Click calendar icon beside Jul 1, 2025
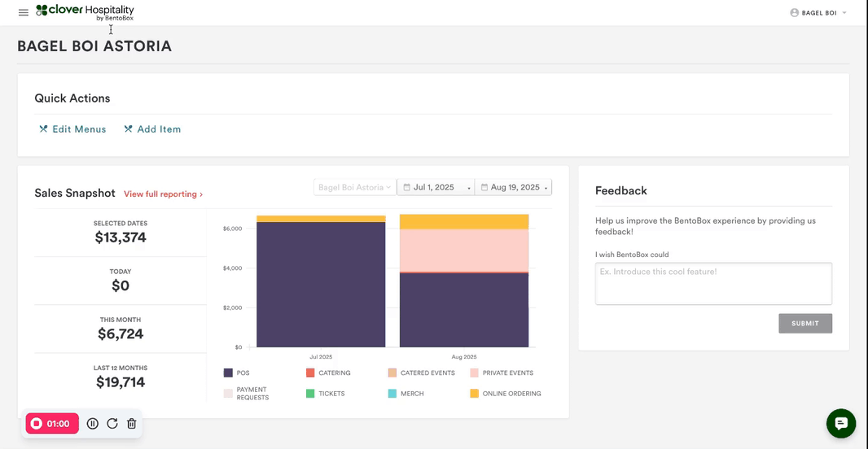This screenshot has height=449, width=868. pyautogui.click(x=407, y=187)
